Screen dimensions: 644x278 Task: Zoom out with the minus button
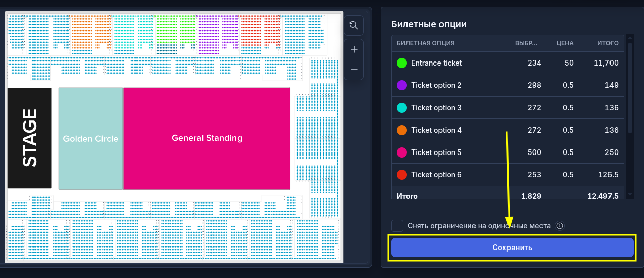pos(354,70)
